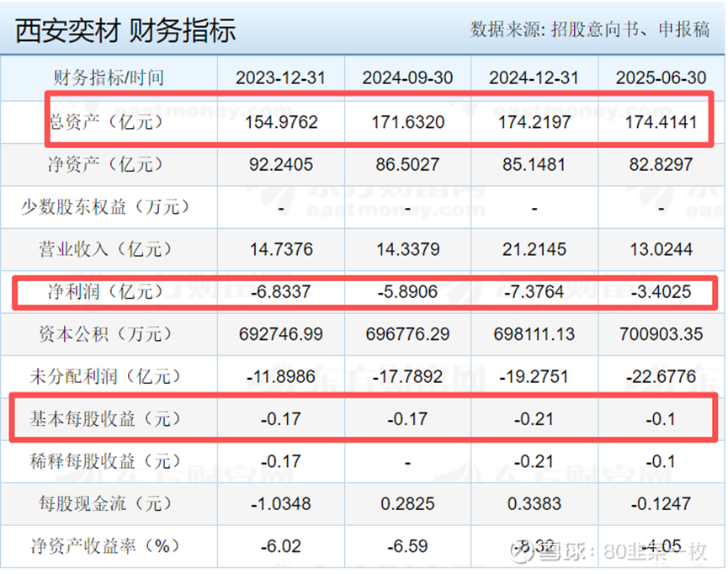
Task: Click the 资本公积 value 692746.99
Action: [281, 334]
